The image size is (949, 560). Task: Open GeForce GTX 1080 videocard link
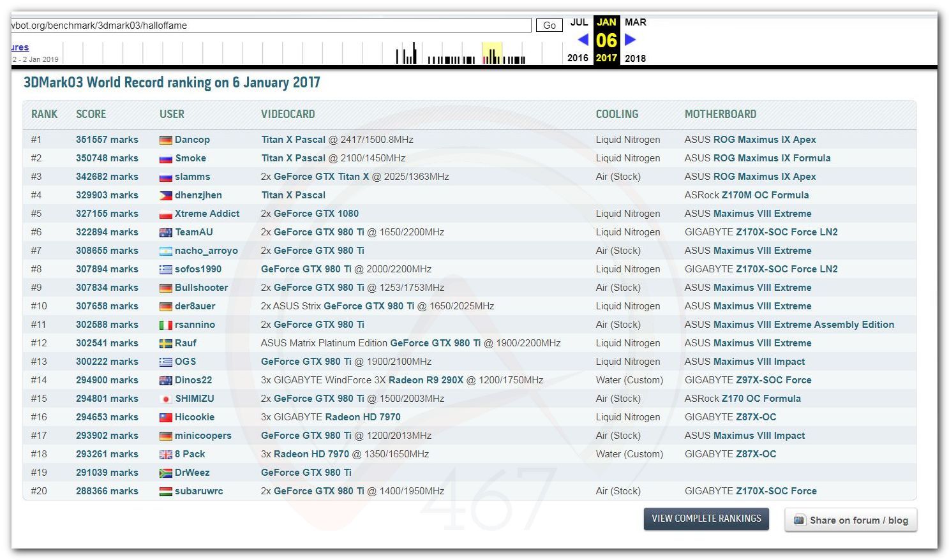coord(316,214)
